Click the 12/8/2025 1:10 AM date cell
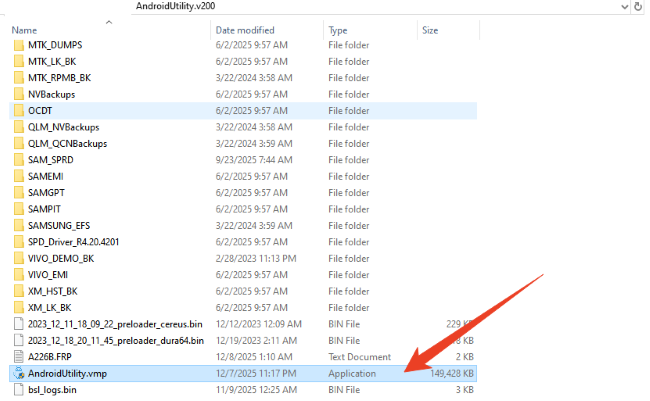This screenshot has width=650, height=401. (254, 357)
